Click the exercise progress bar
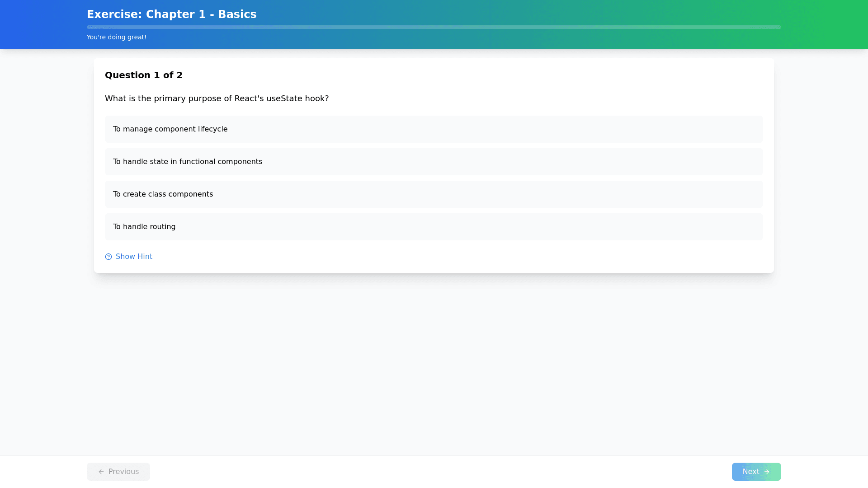The height and width of the screenshot is (488, 868). coord(434,27)
